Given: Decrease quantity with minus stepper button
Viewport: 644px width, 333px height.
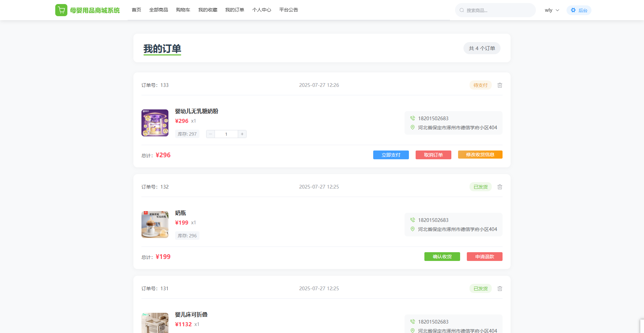Looking at the screenshot, I should (211, 134).
